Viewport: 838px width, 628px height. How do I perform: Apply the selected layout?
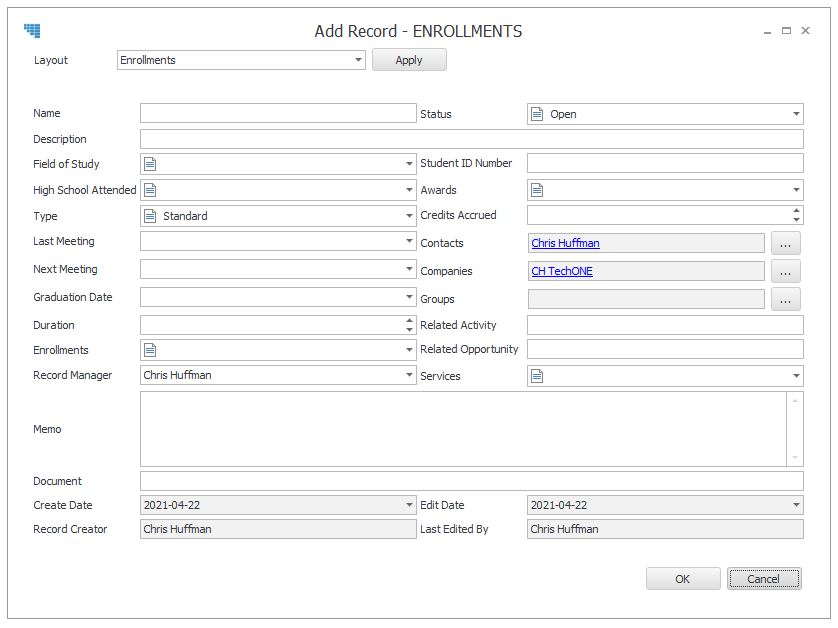pos(409,60)
